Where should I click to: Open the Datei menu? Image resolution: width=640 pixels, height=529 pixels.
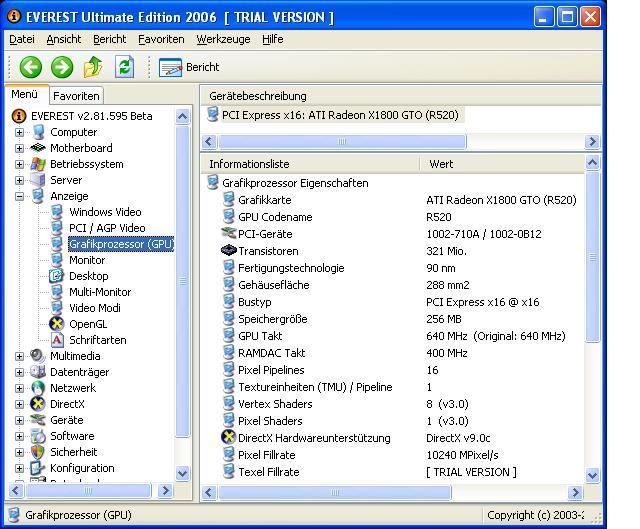point(22,39)
